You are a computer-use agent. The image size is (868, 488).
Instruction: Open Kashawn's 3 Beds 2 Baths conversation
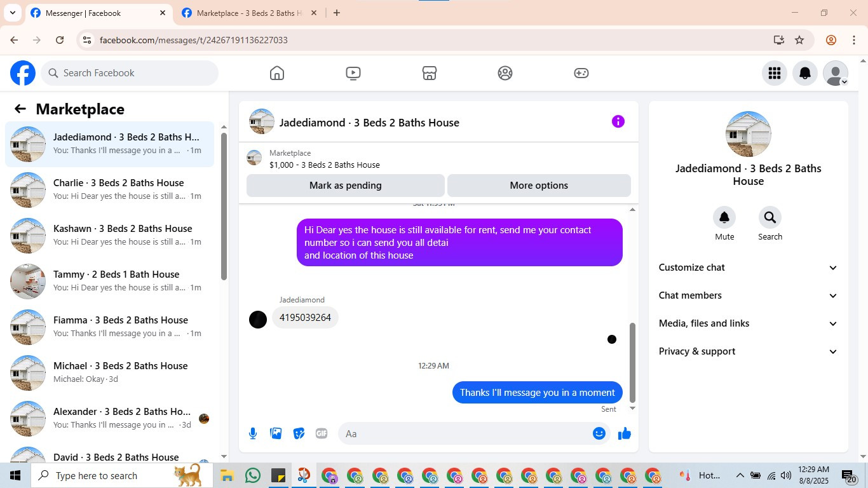(x=110, y=236)
